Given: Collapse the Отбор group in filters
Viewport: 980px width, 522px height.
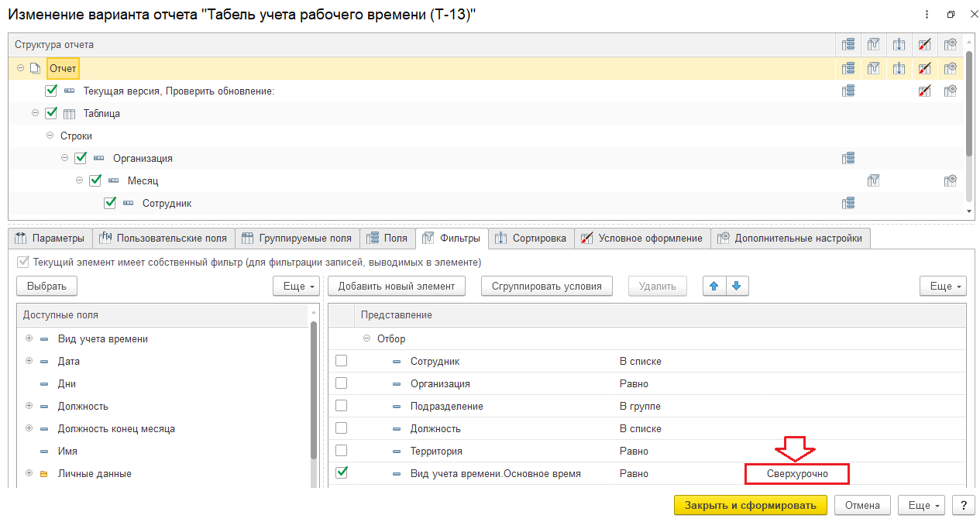Looking at the screenshot, I should pos(366,338).
